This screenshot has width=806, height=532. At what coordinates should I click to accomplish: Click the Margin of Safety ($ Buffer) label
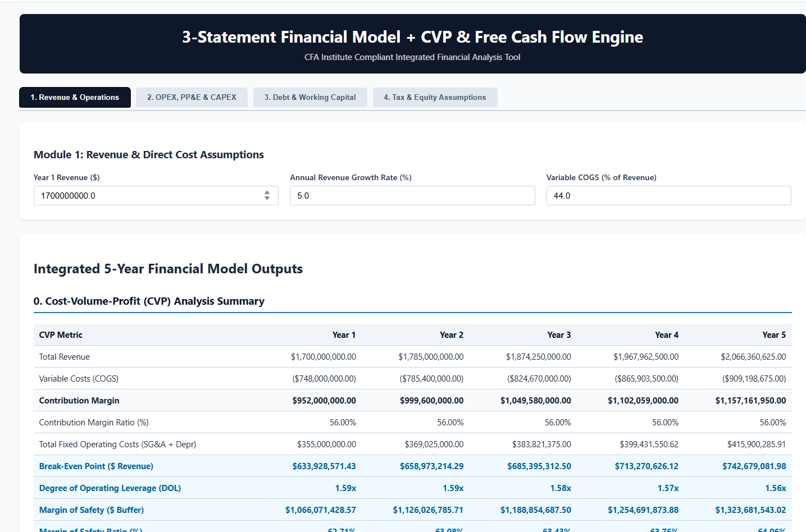click(x=92, y=510)
